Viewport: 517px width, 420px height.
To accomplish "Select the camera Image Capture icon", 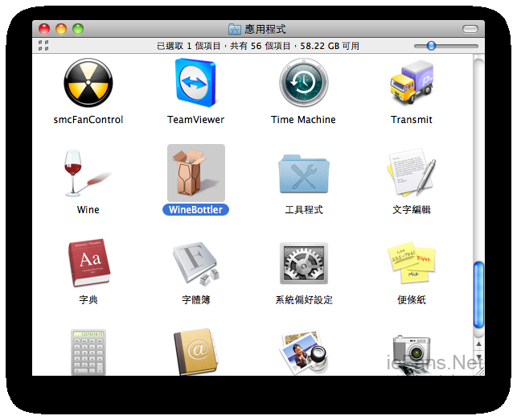I will tap(412, 355).
